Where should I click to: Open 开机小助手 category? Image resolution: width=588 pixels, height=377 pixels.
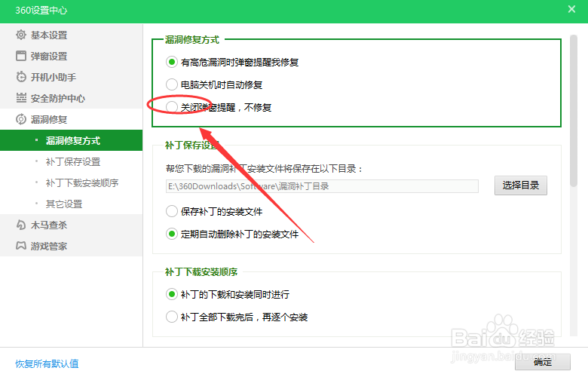click(72, 77)
